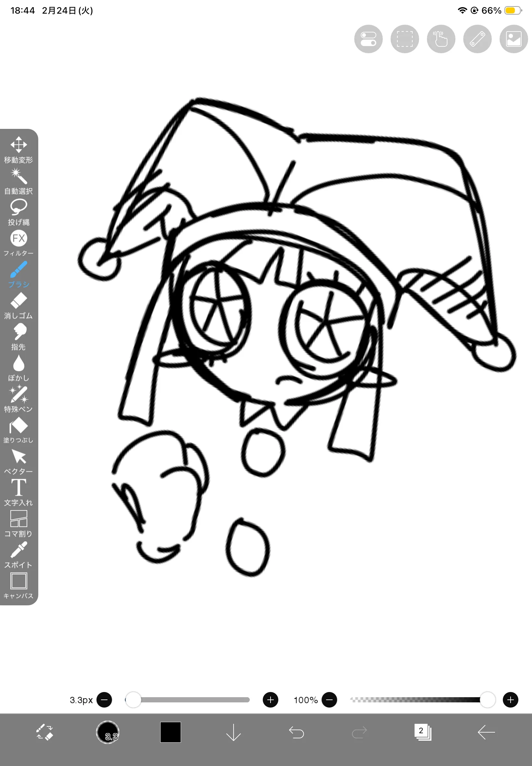Select the Special Pen (特殊ペン) tool
The image size is (532, 766).
(x=19, y=399)
